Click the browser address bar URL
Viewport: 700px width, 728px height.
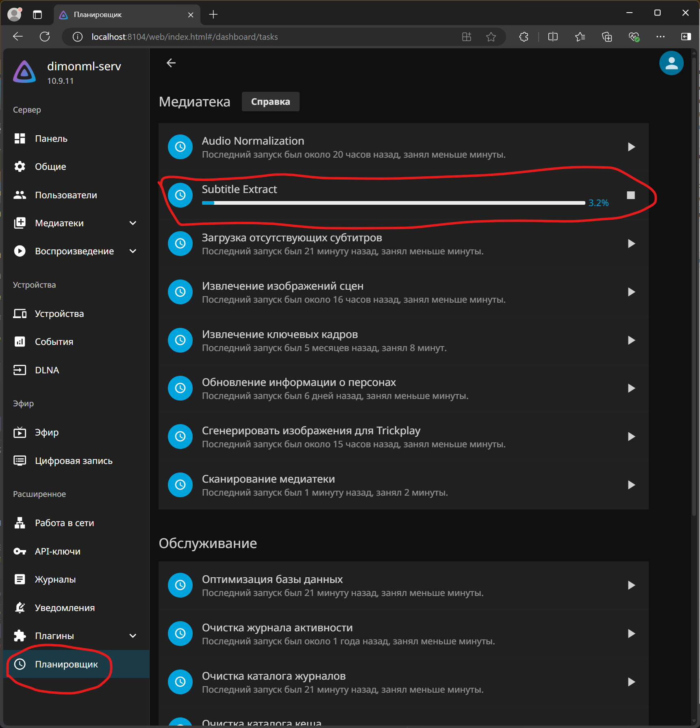tap(185, 37)
